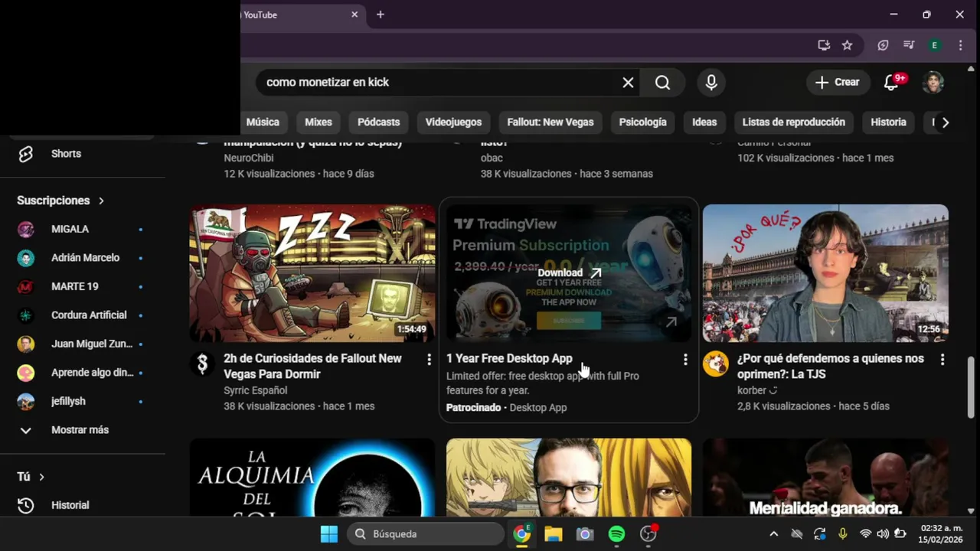Open Chrome's three-dot menu
This screenshot has height=551, width=980.
(x=960, y=45)
